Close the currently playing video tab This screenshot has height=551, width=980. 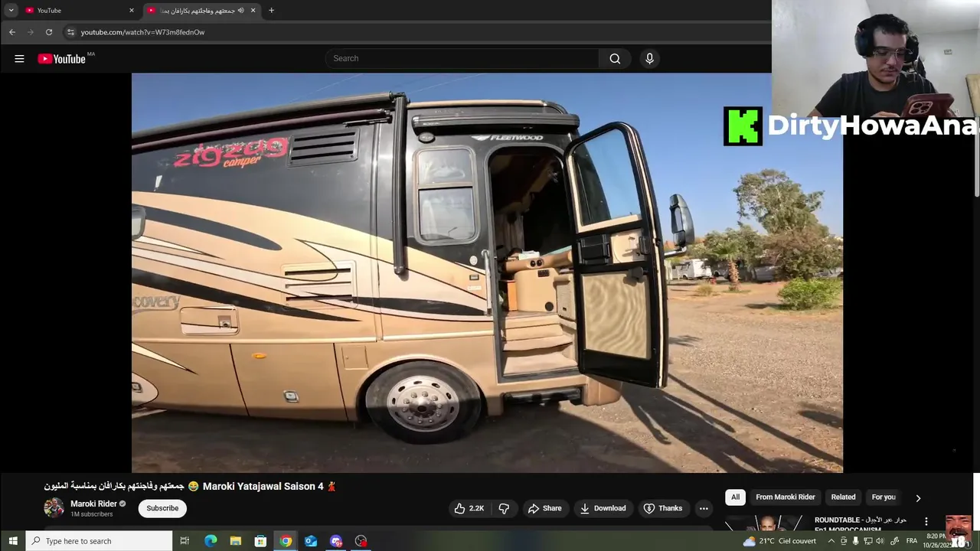pos(253,11)
